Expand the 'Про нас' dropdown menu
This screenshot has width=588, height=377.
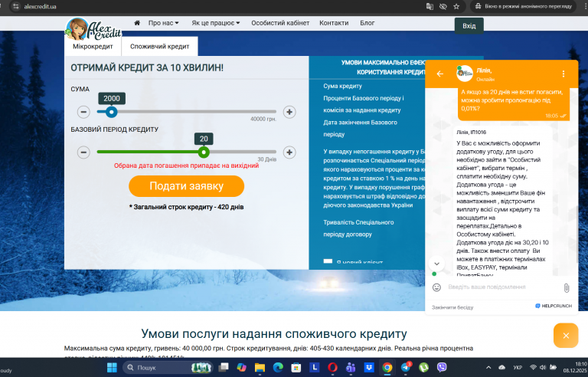[164, 23]
